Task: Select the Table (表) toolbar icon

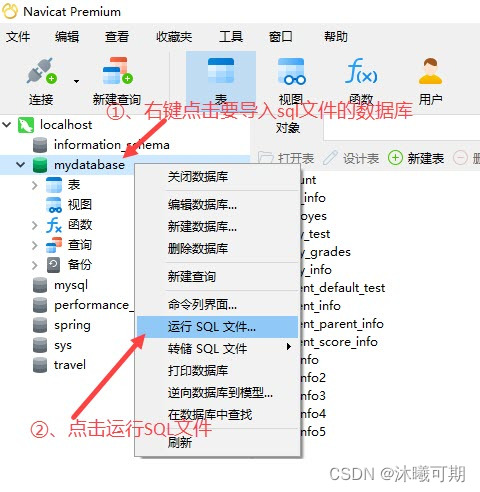Action: pos(221,71)
